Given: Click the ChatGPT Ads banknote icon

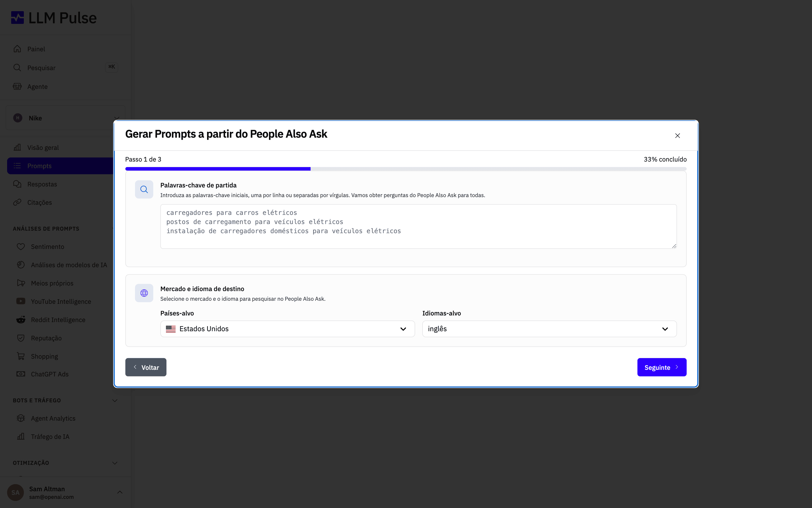Looking at the screenshot, I should (21, 374).
